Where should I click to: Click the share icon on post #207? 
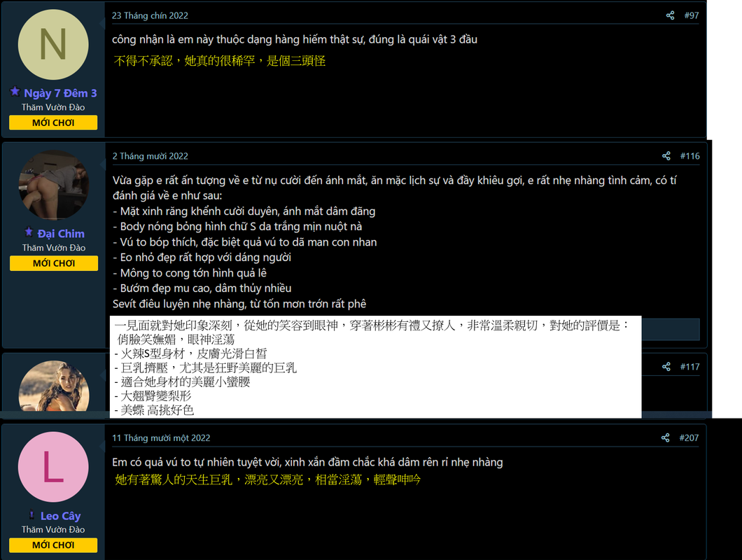665,438
